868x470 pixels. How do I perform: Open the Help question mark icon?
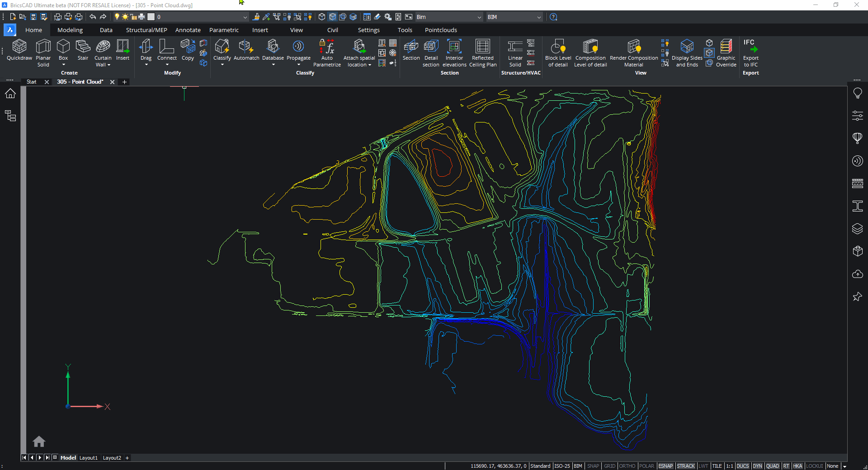553,17
